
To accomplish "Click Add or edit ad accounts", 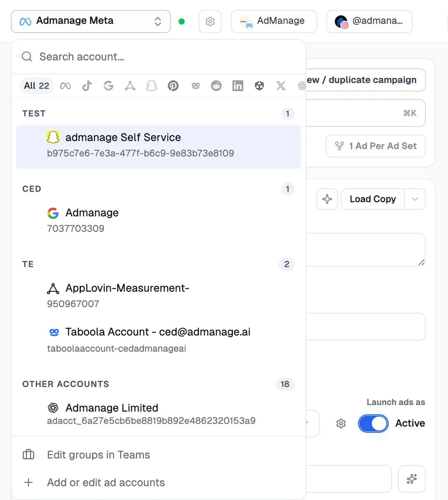I will (x=159, y=483).
